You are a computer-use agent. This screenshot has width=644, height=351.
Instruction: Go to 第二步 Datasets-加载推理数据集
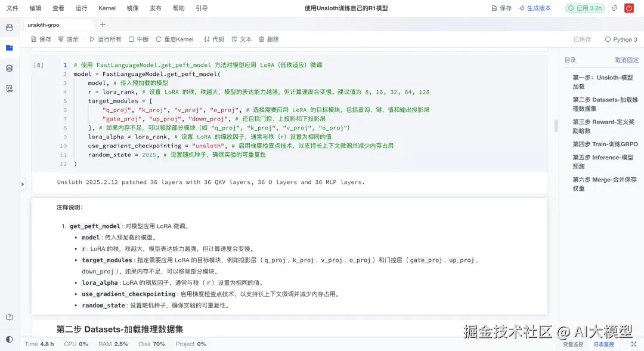coord(605,104)
